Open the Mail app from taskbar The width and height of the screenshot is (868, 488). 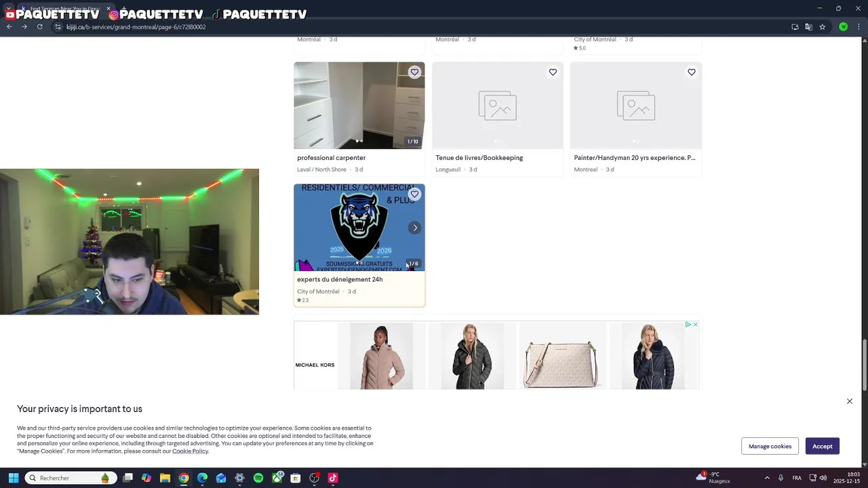[x=221, y=478]
